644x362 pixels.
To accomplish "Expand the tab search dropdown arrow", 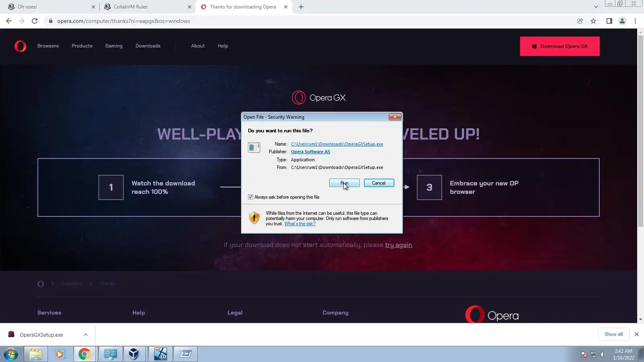I will pos(596,7).
